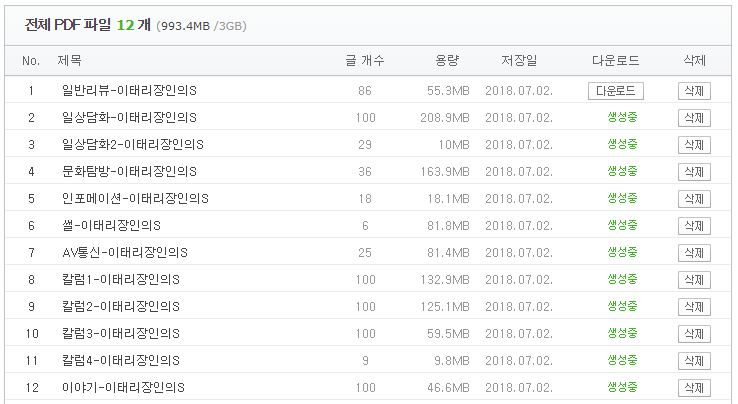Image resolution: width=738 pixels, height=404 pixels.
Task: Click the 208.9MB size value
Action: coord(445,118)
